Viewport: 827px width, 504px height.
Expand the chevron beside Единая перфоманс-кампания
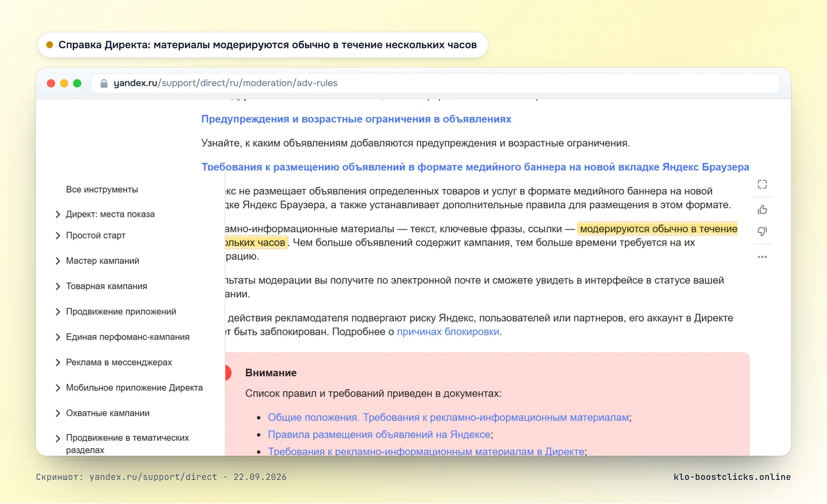click(x=57, y=337)
